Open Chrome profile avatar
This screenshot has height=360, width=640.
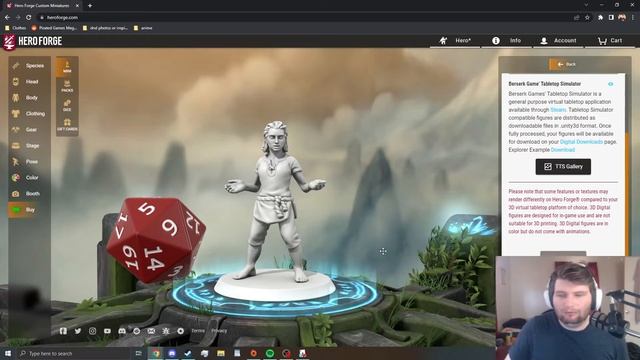pyautogui.click(x=622, y=18)
